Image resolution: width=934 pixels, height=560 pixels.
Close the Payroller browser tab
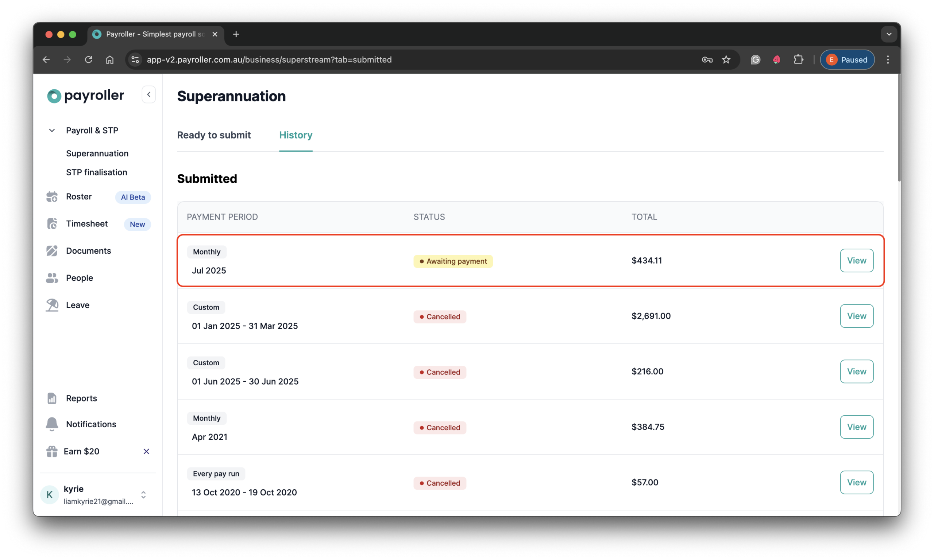click(x=215, y=34)
